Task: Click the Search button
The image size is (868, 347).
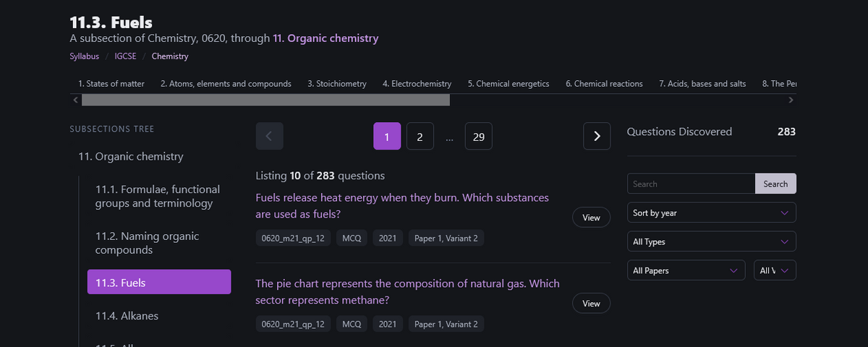Action: click(x=775, y=184)
